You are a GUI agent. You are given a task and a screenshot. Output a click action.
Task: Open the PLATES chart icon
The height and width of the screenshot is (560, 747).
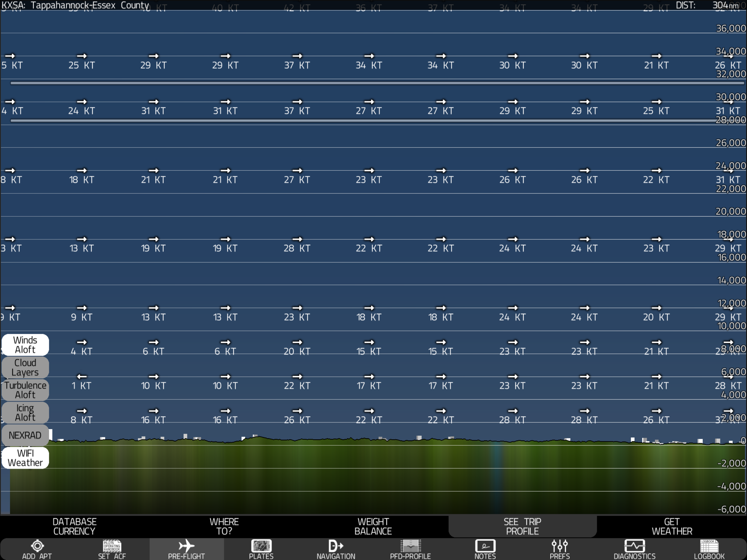click(261, 546)
